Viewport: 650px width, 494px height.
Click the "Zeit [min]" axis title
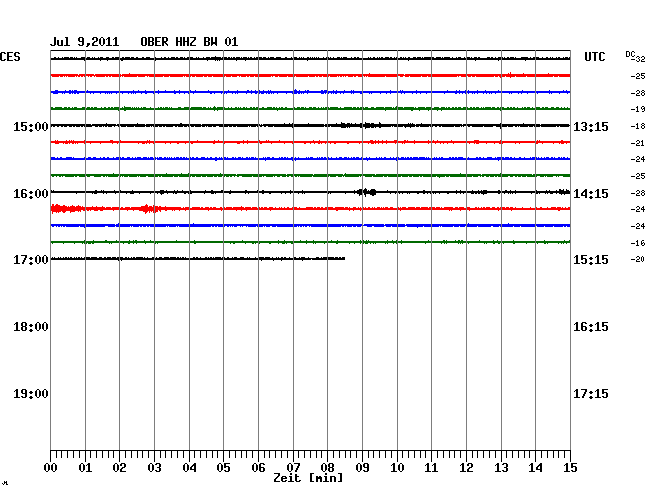coord(308,478)
